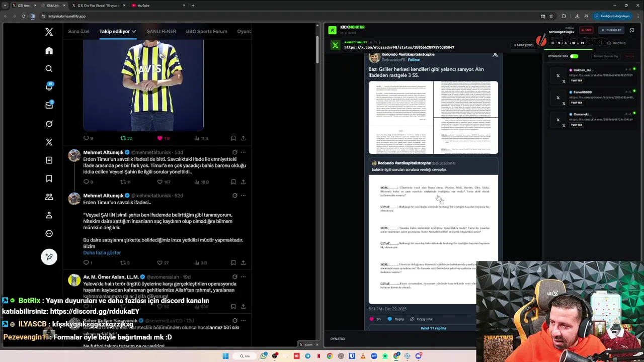Reply to the tweet showing 8 comments
644x362 pixels.
[x=86, y=182]
